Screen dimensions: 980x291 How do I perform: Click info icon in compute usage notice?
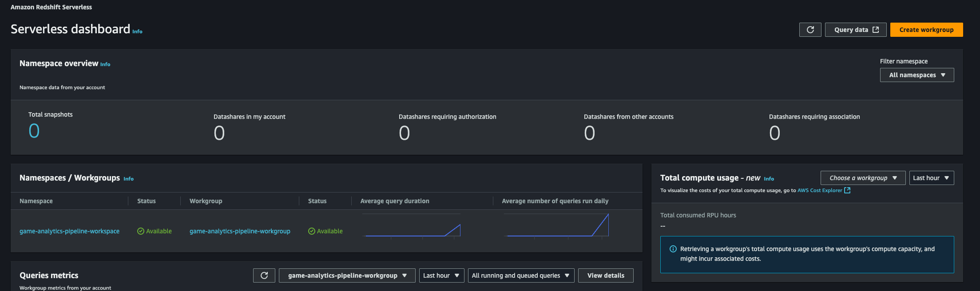(673, 249)
